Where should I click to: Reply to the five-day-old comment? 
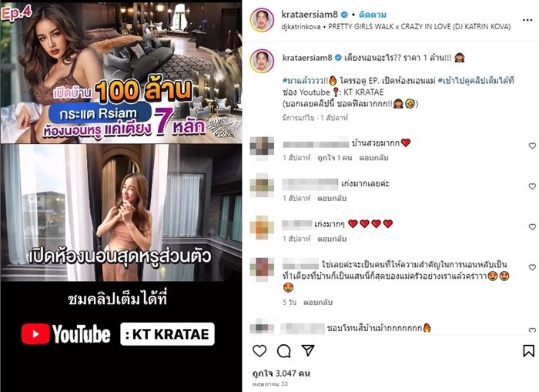click(x=318, y=303)
